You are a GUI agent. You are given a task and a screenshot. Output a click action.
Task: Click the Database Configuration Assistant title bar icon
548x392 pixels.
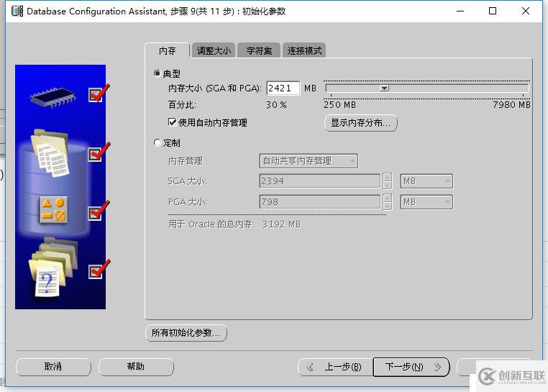[x=17, y=11]
